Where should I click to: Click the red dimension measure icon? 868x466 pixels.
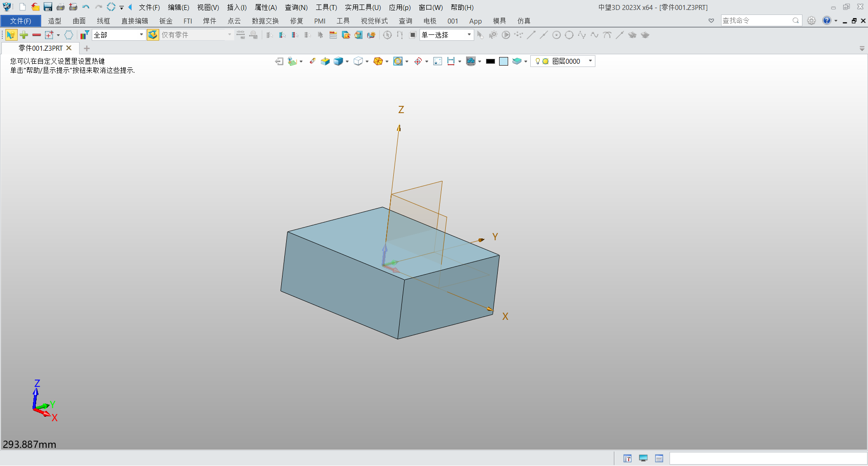click(x=451, y=62)
